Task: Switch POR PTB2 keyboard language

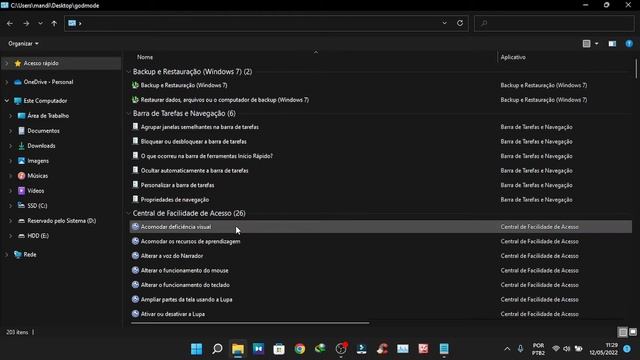Action: [x=538, y=349]
